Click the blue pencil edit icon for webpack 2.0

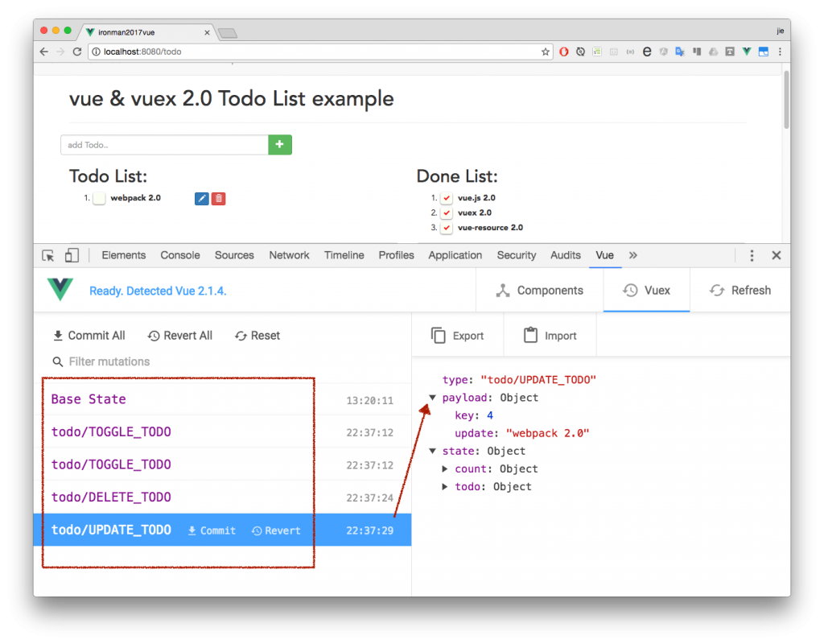(202, 199)
